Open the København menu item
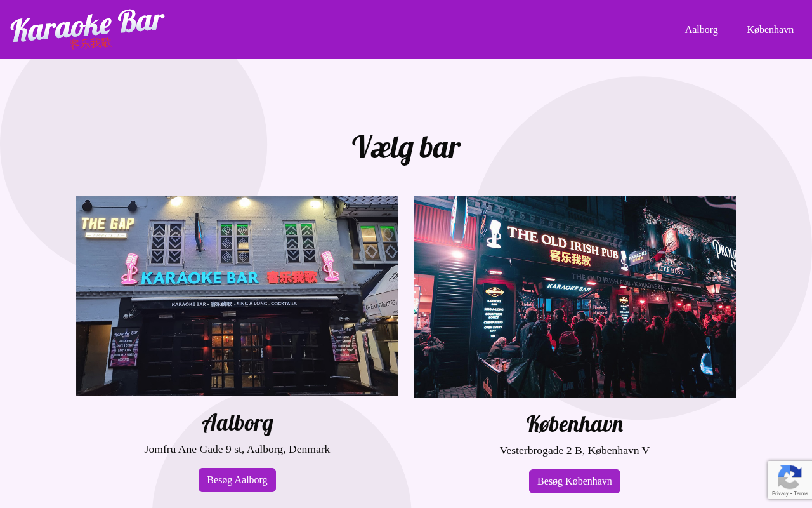The width and height of the screenshot is (812, 508). click(x=770, y=29)
